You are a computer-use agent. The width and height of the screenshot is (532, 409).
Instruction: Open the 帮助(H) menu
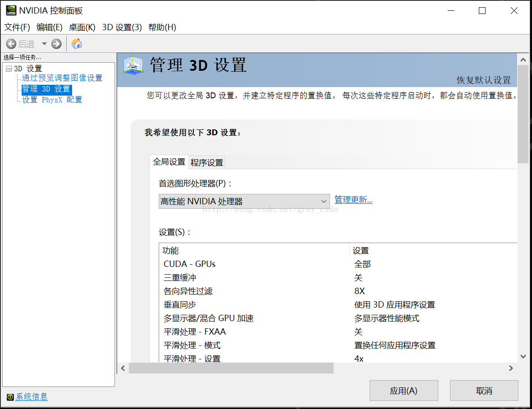[162, 27]
